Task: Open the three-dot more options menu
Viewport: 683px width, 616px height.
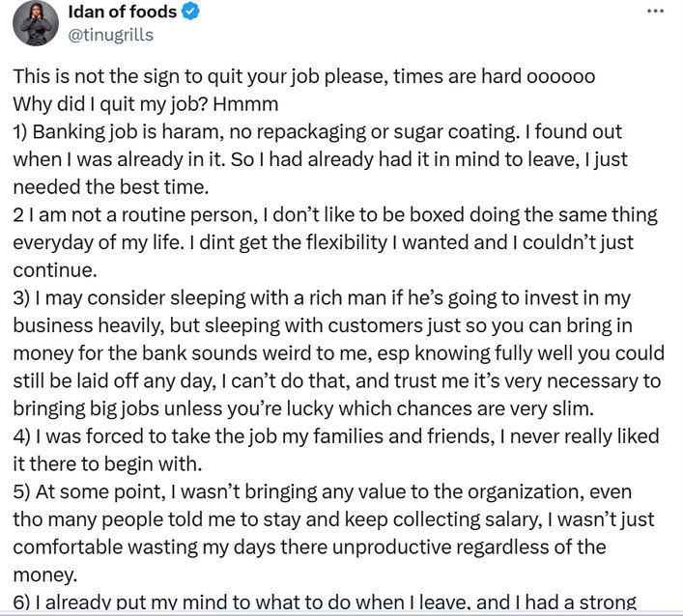Action: point(656,12)
